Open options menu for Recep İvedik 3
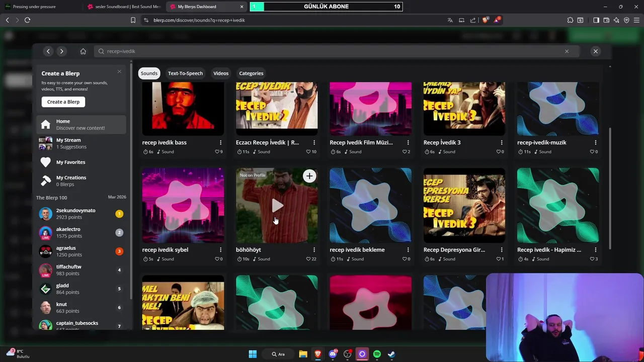This screenshot has width=644, height=362. (502, 142)
